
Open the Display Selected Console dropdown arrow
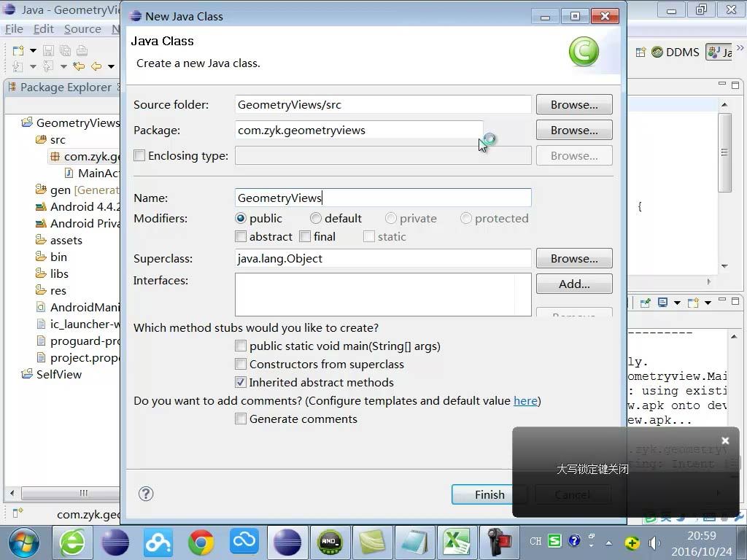677,303
